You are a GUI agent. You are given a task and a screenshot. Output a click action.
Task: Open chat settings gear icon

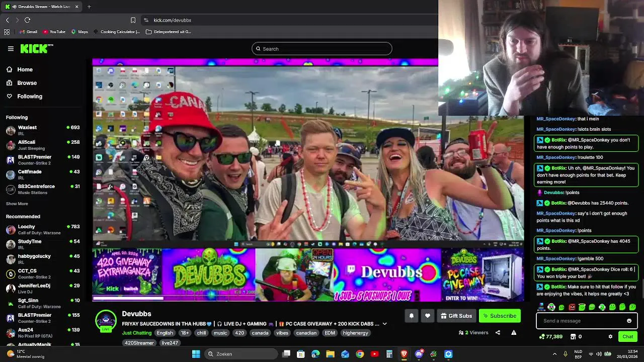(x=610, y=336)
